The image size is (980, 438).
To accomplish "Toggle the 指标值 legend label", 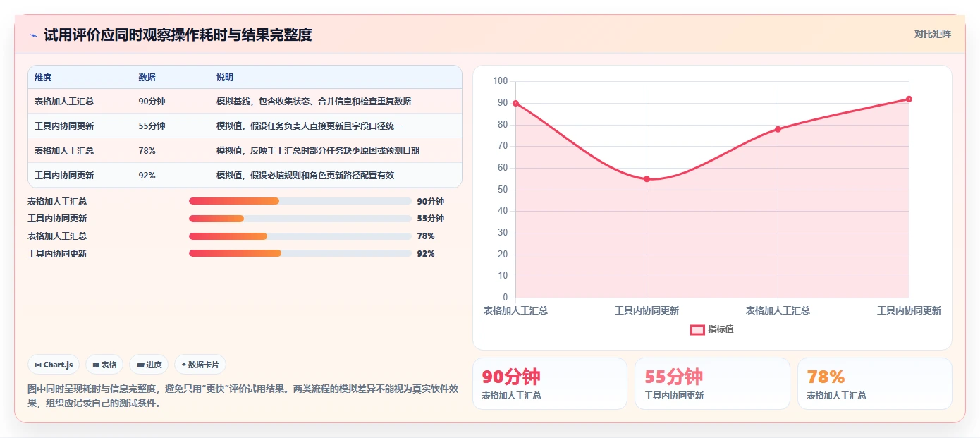I will pyautogui.click(x=721, y=329).
